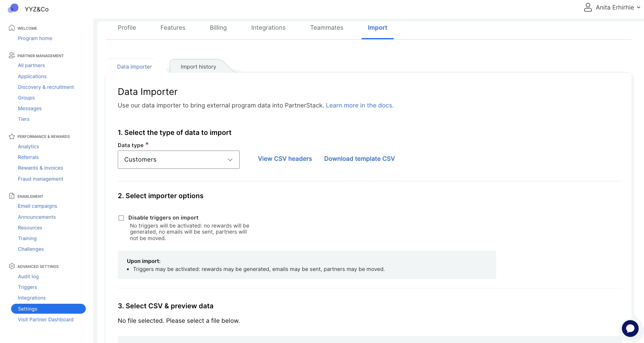Open Discovery & recruitment
Image resolution: width=644 pixels, height=343 pixels.
coord(46,87)
